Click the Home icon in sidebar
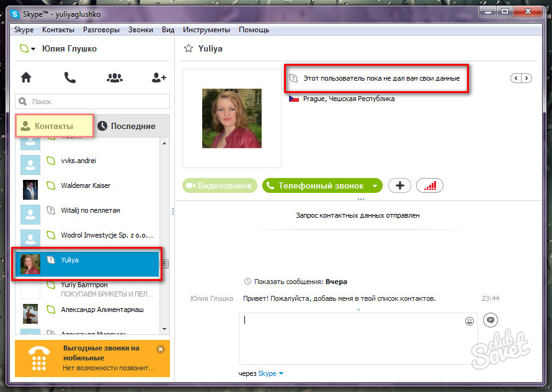This screenshot has width=552, height=392. point(26,78)
